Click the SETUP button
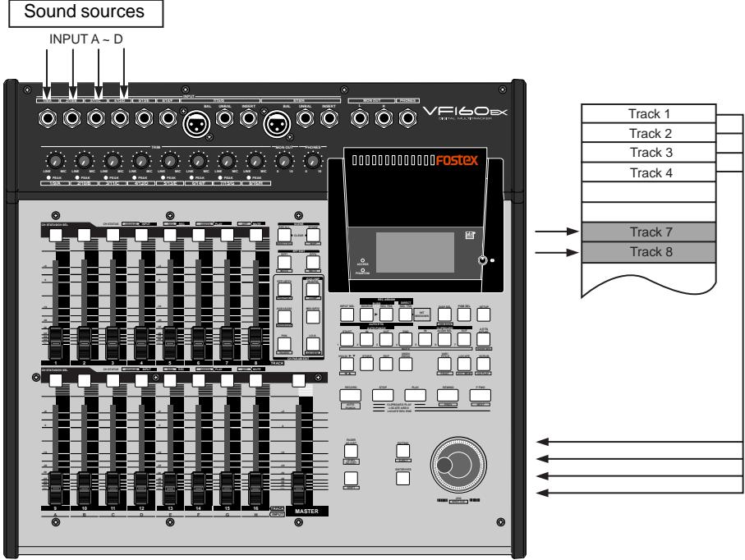The width and height of the screenshot is (745, 560). [x=483, y=314]
